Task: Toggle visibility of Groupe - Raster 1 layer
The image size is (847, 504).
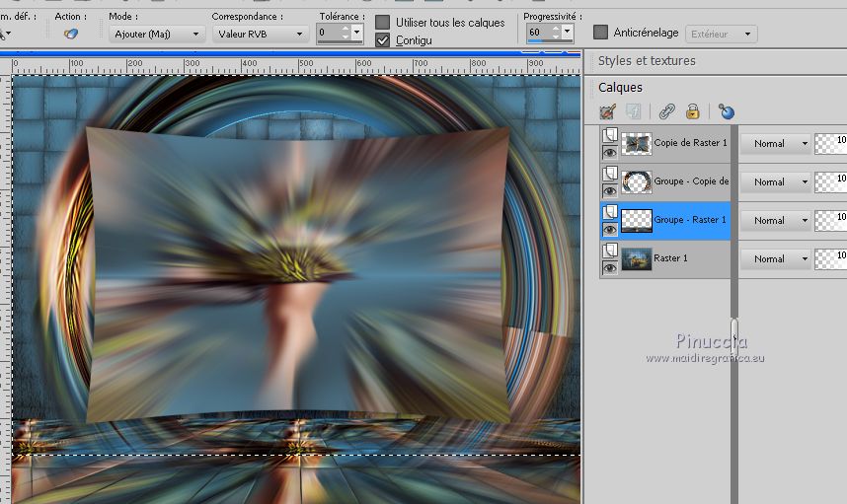Action: point(610,229)
